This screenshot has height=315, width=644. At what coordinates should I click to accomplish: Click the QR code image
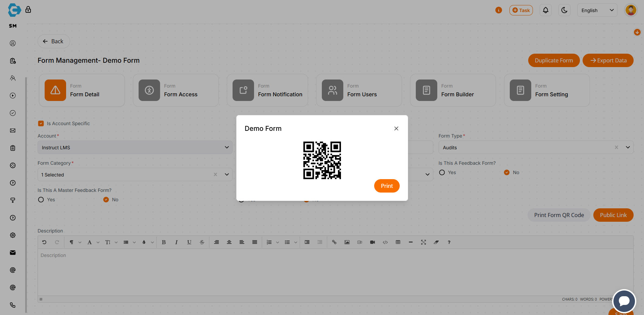coord(322,160)
